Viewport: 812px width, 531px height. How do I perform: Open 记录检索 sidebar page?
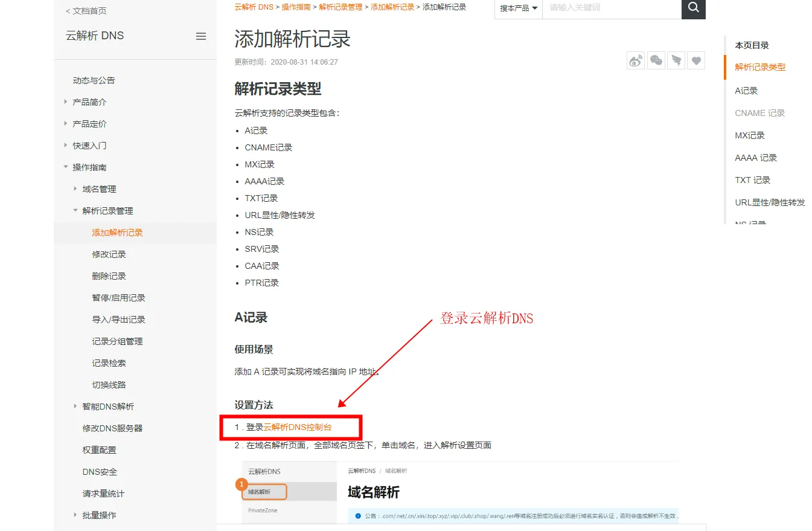tap(109, 363)
